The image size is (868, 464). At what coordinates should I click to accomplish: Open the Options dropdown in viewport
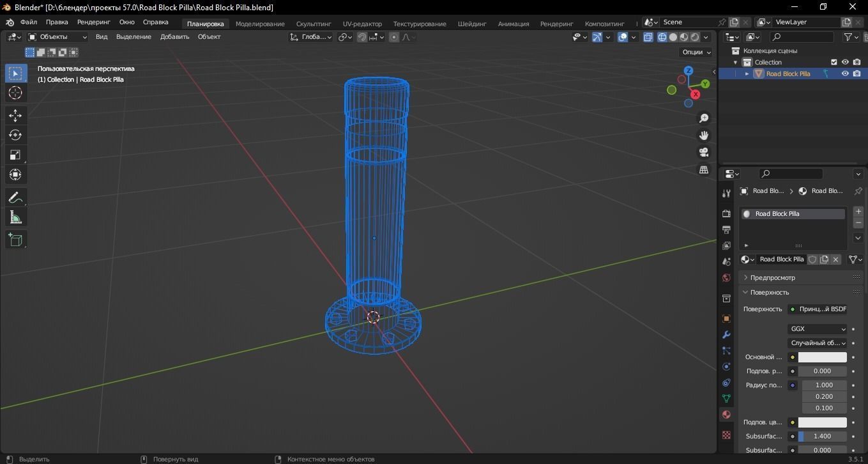tap(696, 52)
